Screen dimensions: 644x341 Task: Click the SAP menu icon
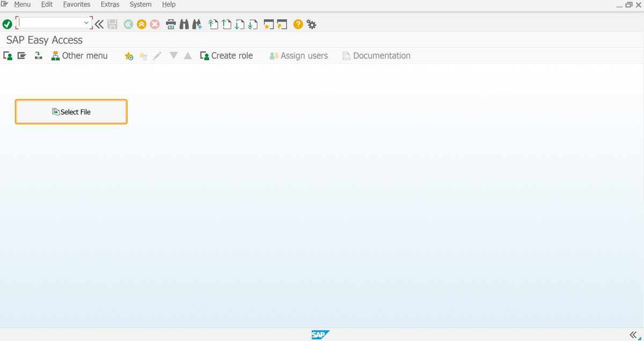point(21,56)
